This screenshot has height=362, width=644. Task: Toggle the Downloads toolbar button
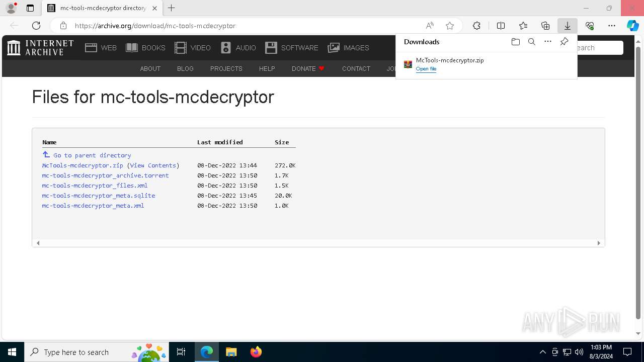point(567,26)
